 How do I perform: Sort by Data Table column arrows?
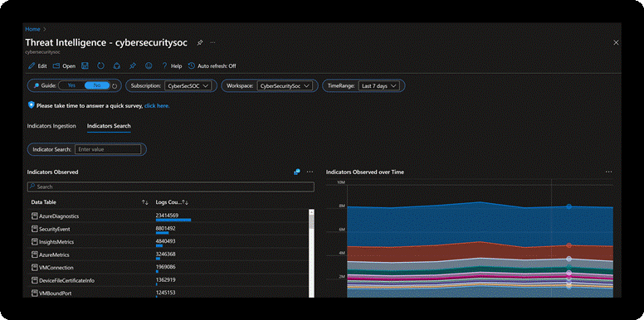click(x=144, y=202)
